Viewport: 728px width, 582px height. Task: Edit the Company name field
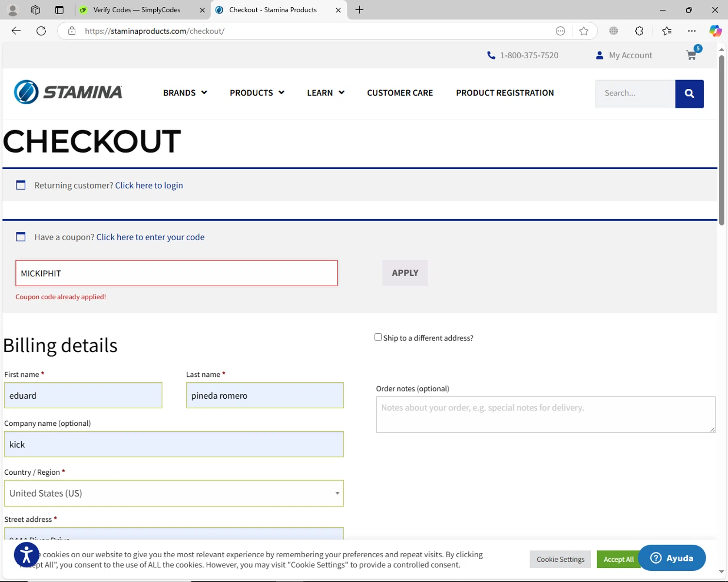tap(174, 444)
